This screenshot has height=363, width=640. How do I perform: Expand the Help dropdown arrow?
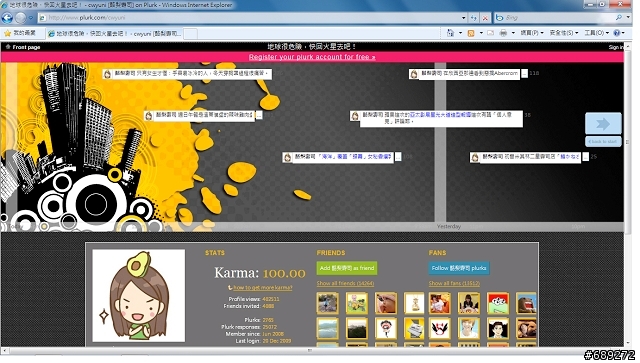(623, 33)
